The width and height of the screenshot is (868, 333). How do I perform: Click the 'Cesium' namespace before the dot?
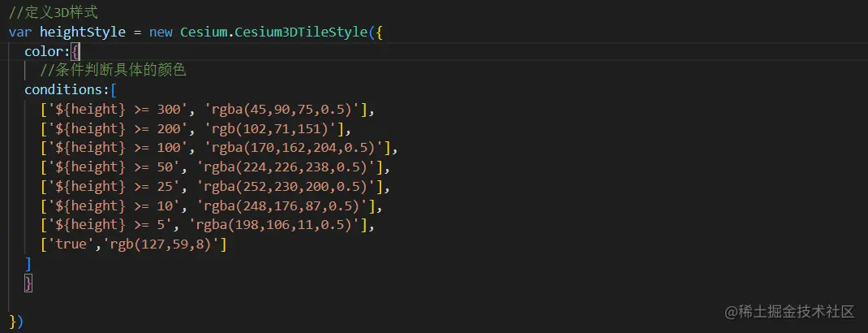[x=204, y=32]
